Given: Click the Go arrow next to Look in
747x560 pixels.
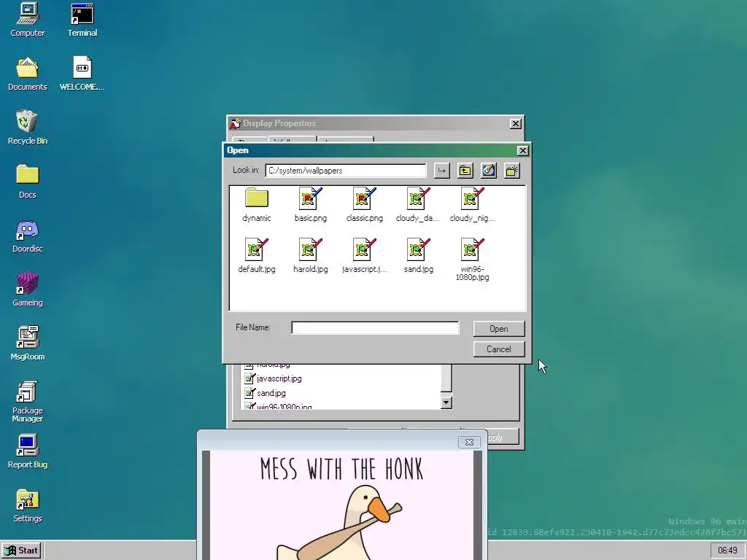Looking at the screenshot, I should click(441, 171).
